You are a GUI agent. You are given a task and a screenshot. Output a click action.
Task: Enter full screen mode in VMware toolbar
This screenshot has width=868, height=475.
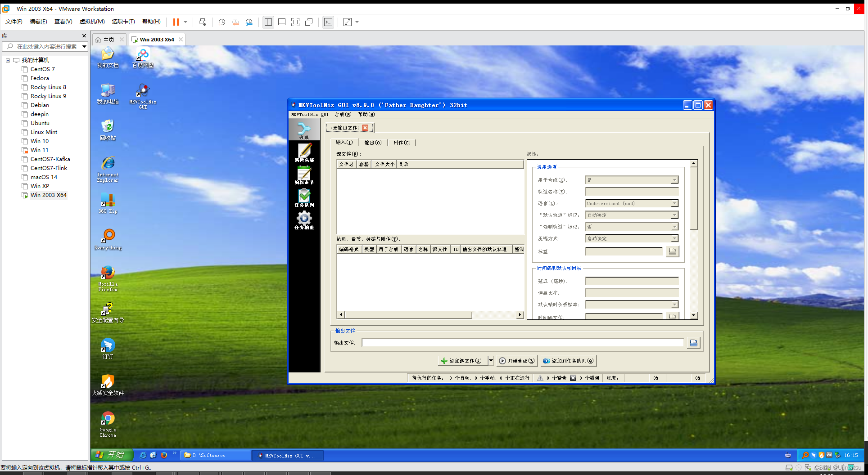(295, 22)
